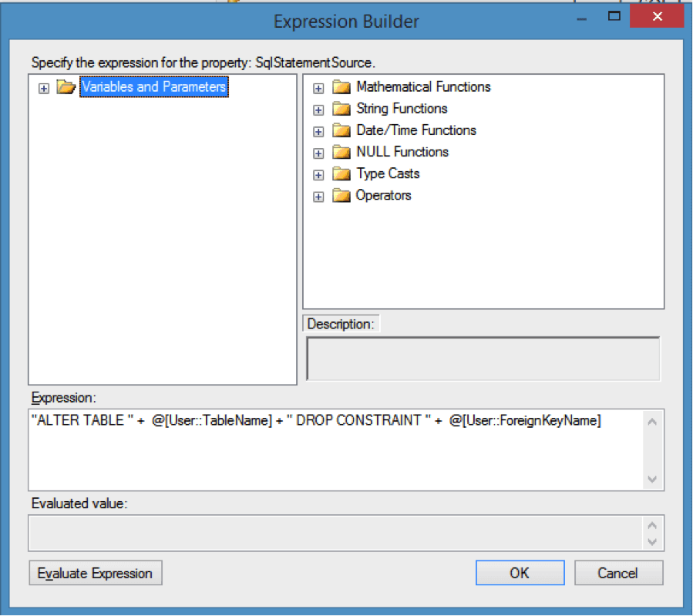Click the NULL Functions folder icon

click(341, 152)
